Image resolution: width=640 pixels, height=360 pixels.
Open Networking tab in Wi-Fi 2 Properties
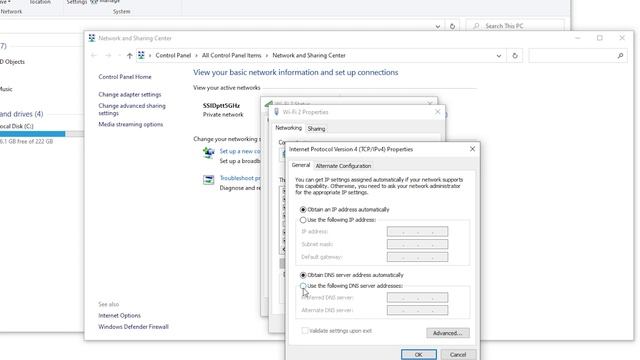tap(288, 128)
